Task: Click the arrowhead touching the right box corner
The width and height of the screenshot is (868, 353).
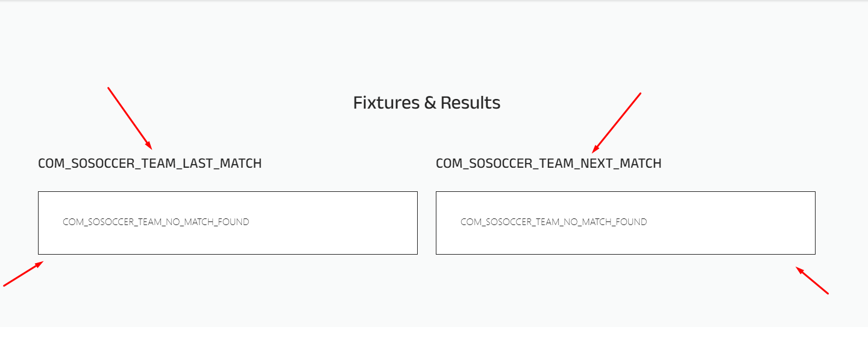Action: point(799,270)
